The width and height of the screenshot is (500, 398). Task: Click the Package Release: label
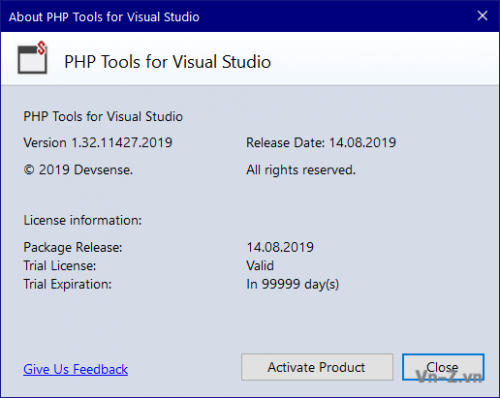[x=73, y=247]
